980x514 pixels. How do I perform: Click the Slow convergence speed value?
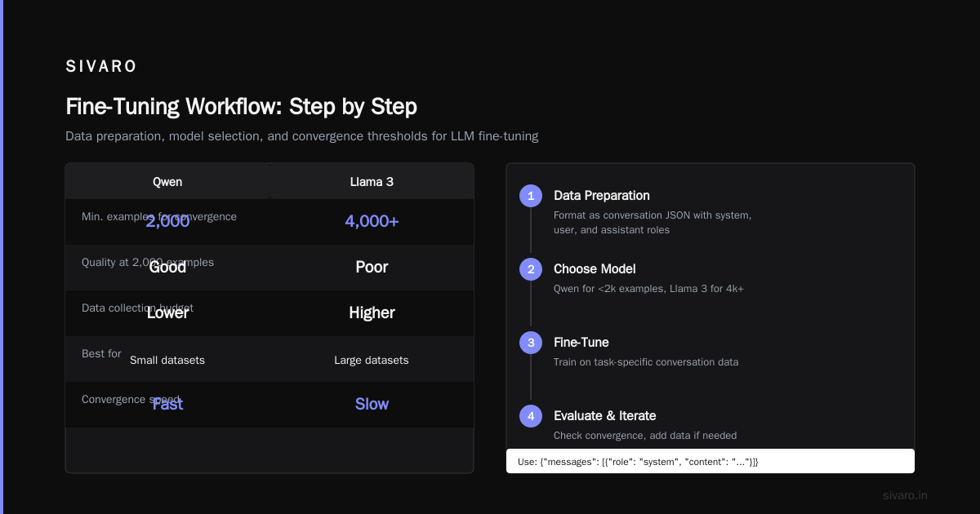tap(372, 404)
